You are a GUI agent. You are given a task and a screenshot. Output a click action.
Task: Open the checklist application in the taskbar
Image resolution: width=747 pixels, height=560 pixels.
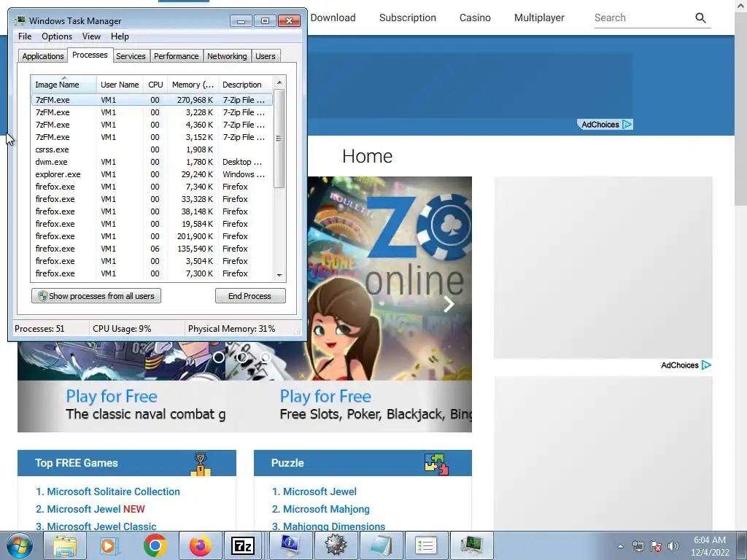(x=426, y=545)
